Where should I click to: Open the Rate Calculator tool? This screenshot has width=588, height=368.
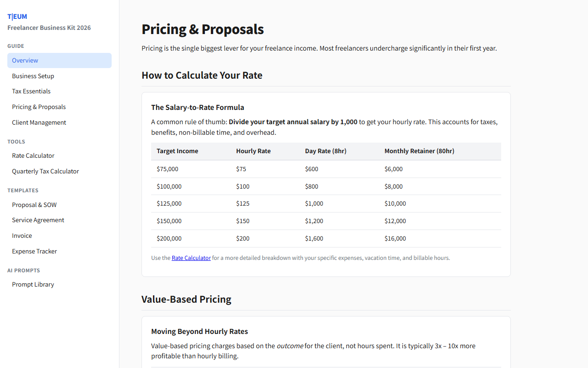pyautogui.click(x=33, y=155)
